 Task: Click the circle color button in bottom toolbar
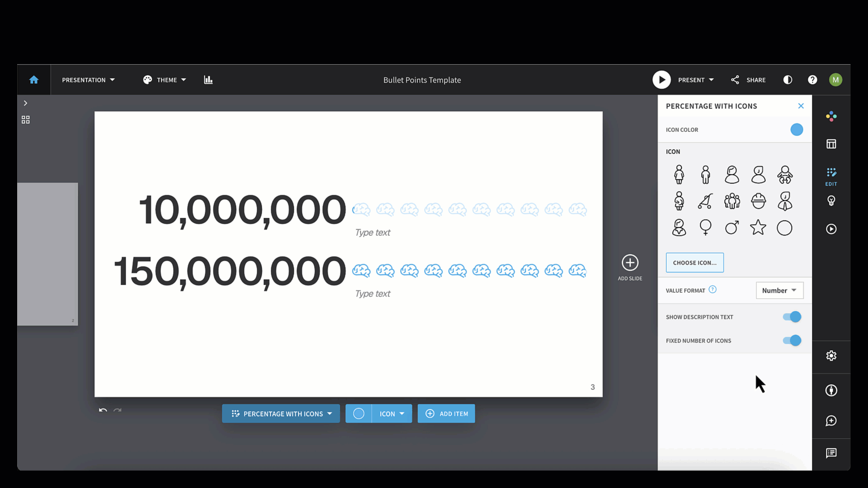tap(359, 413)
